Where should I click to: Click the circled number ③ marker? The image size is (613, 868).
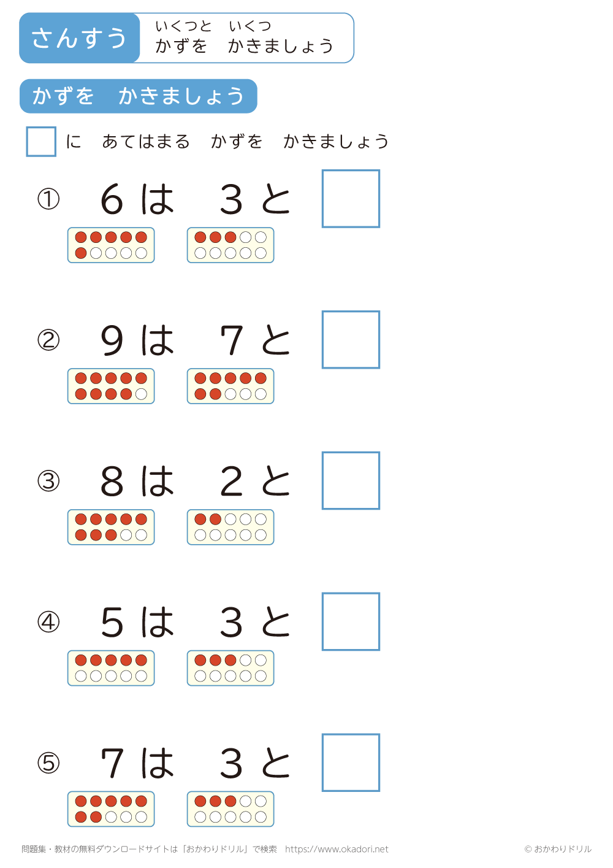[x=48, y=481]
